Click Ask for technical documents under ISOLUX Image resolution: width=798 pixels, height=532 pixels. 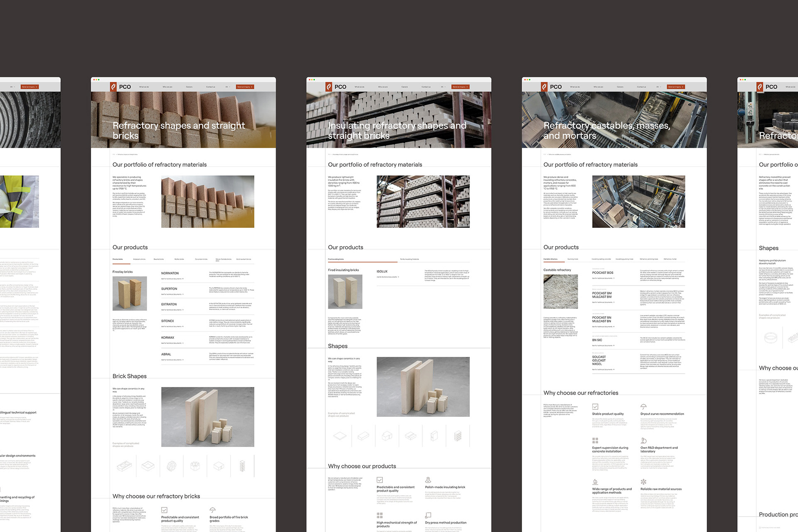tap(387, 277)
